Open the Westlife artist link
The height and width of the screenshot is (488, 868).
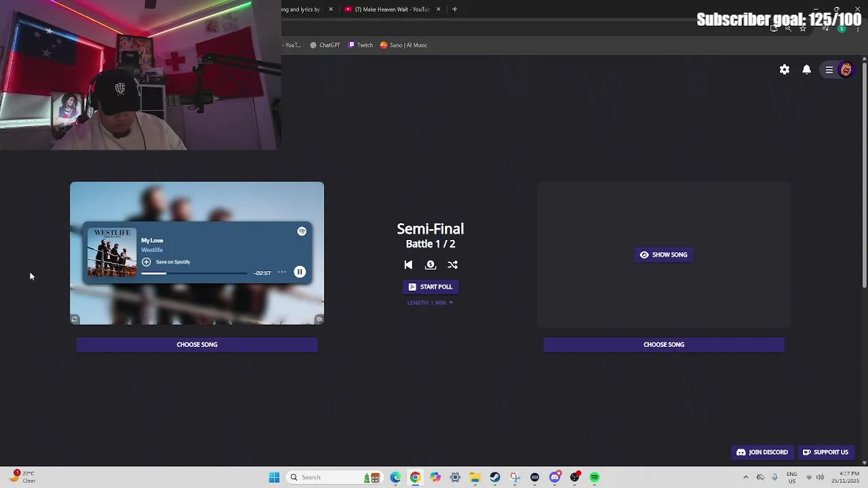tap(152, 250)
